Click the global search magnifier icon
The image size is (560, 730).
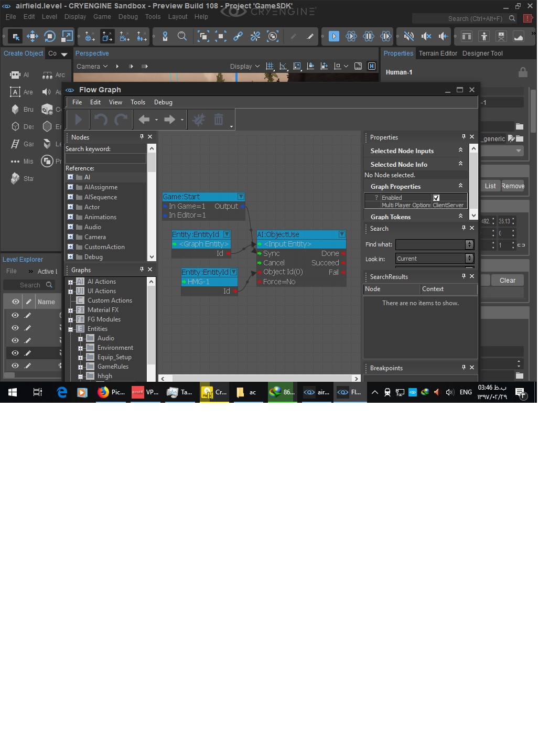tap(512, 18)
